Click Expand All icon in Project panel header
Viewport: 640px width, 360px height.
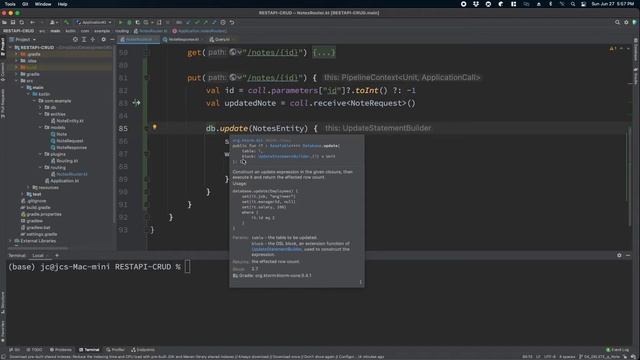[84, 40]
